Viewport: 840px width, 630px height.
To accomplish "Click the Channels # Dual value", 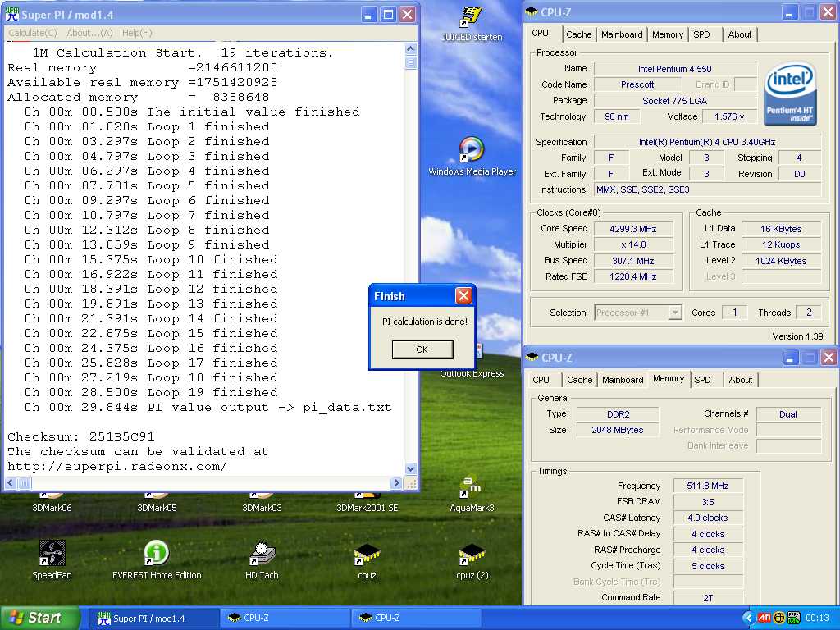I will [788, 414].
